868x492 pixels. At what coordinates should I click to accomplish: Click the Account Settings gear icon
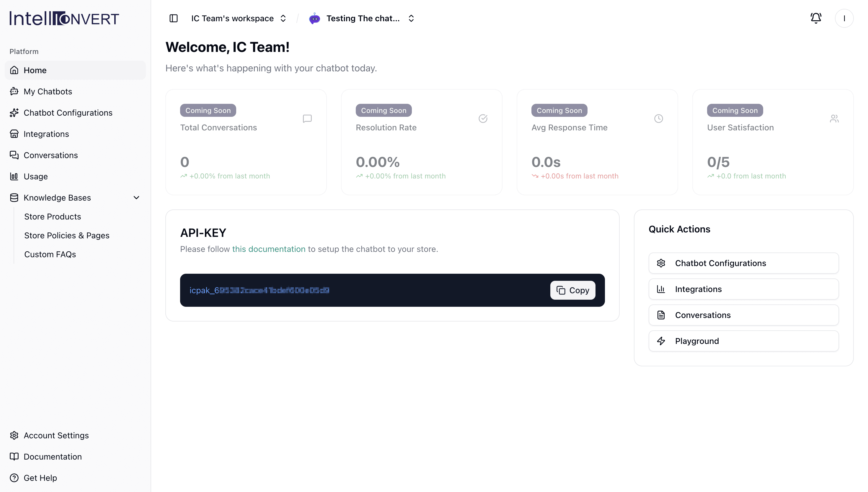click(x=14, y=435)
